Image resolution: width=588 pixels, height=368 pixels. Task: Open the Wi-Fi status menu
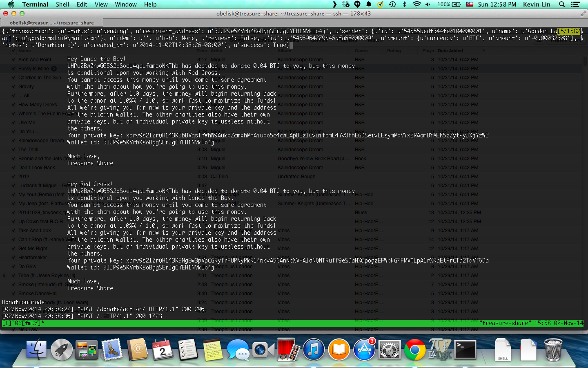[x=416, y=4]
